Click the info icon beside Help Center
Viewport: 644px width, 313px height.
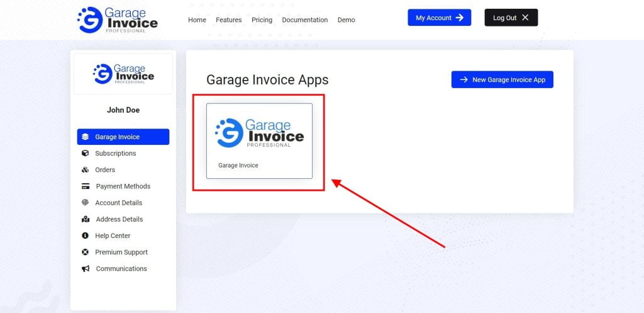[85, 236]
